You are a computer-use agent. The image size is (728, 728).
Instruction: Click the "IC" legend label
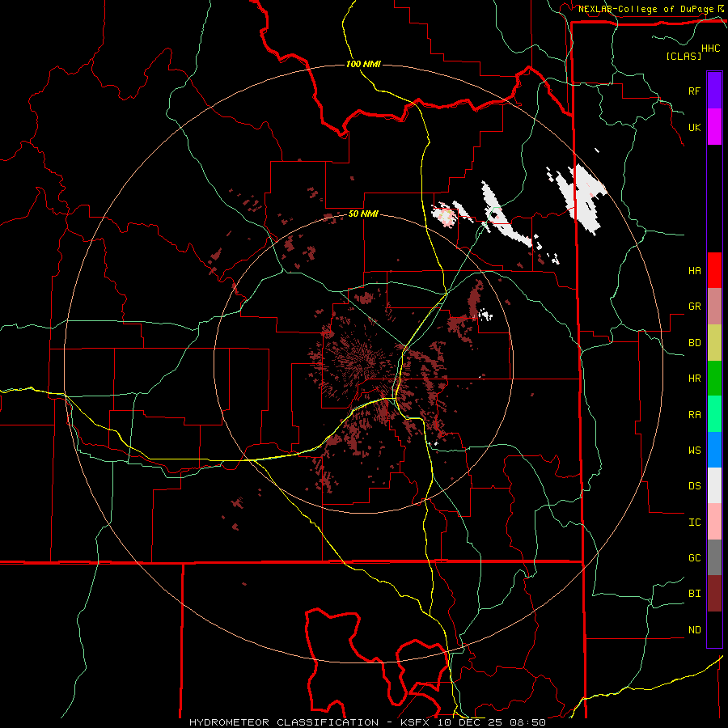click(695, 523)
